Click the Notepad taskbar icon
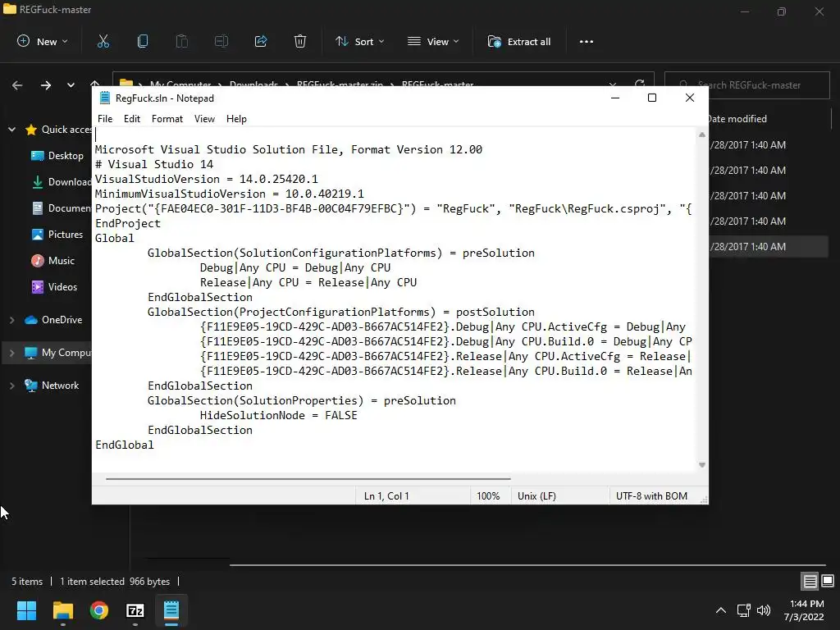This screenshot has height=630, width=840. pos(171,610)
